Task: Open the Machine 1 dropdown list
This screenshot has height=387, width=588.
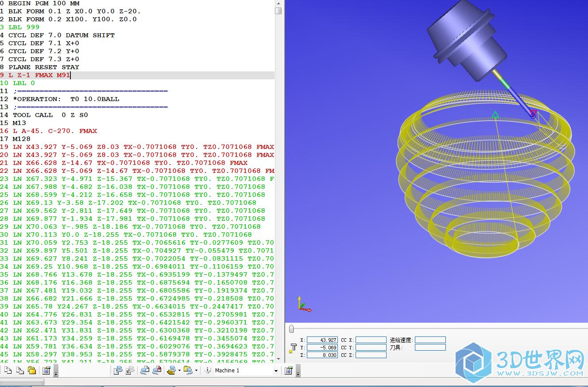Action: click(x=276, y=371)
